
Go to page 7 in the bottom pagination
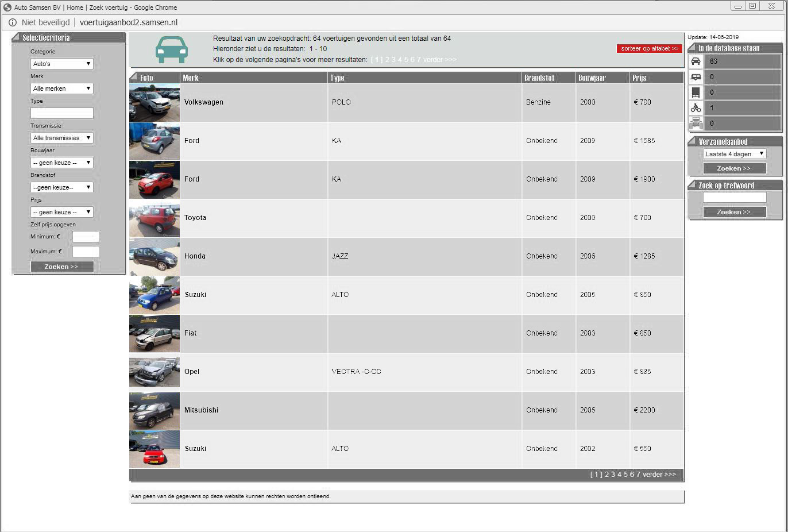tap(638, 475)
